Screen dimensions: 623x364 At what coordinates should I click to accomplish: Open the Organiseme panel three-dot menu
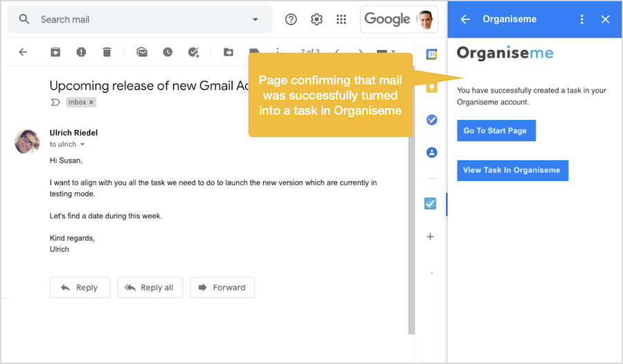point(582,19)
